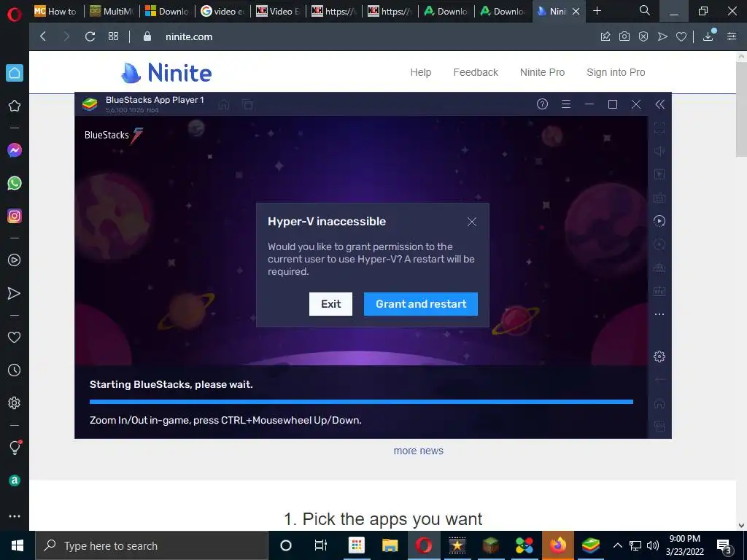Viewport: 747px width, 560px height.
Task: Open Ninite Help link
Action: 421,72
